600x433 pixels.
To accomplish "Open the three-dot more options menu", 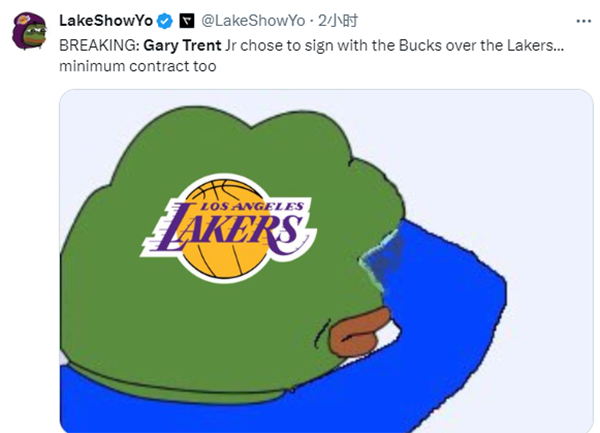I will click(x=584, y=21).
